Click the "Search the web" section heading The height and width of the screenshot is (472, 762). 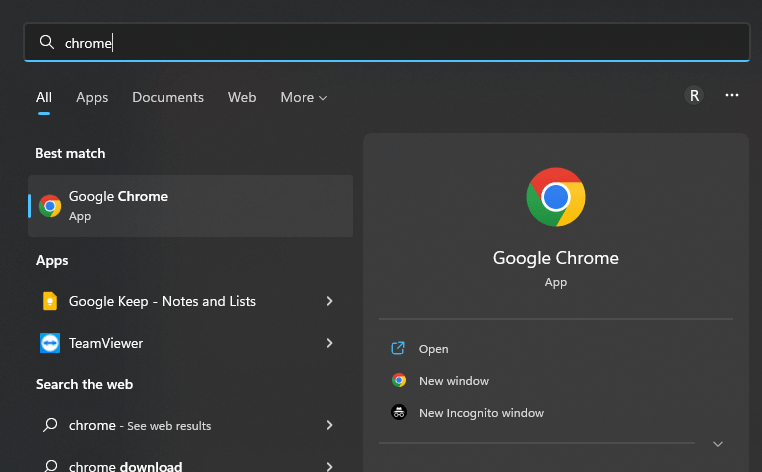click(85, 384)
